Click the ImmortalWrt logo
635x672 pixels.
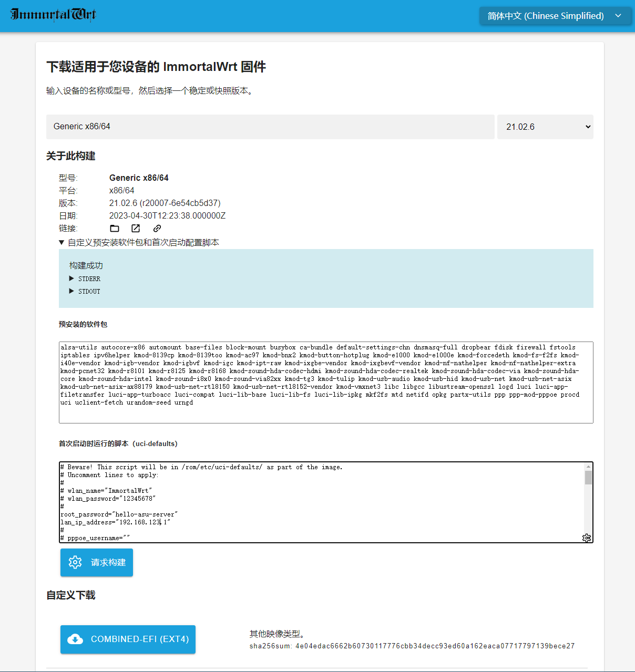pyautogui.click(x=53, y=15)
